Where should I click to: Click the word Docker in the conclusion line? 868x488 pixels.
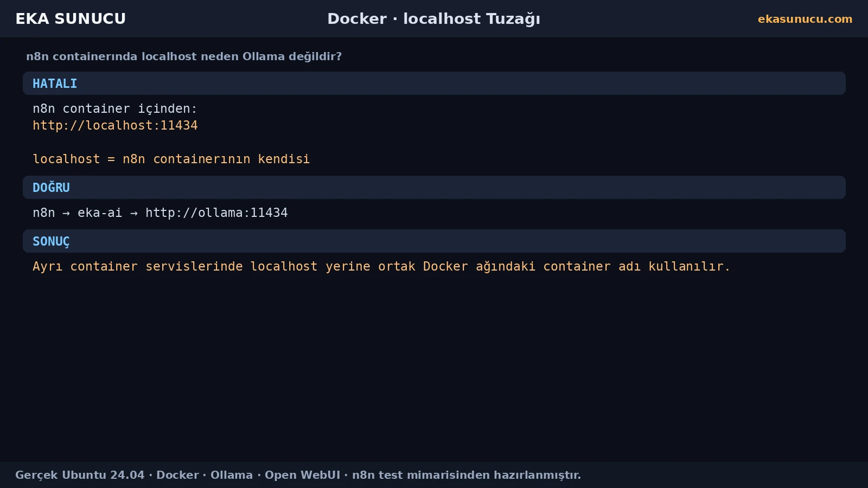445,266
